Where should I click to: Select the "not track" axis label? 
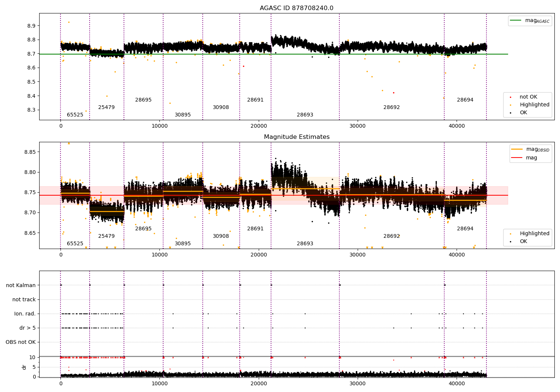click(x=24, y=300)
